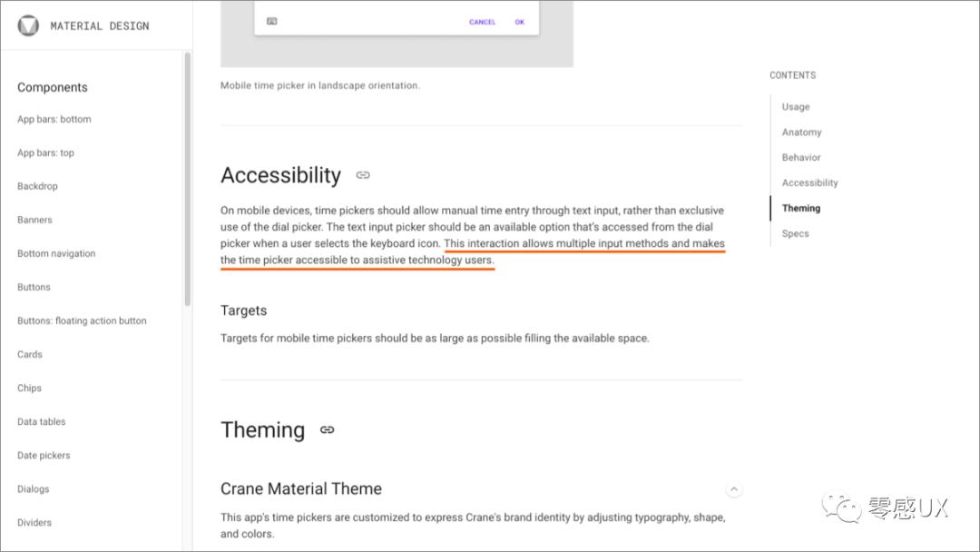Image resolution: width=980 pixels, height=552 pixels.
Task: Click the sidebar vertical scrollbar
Action: tap(188, 179)
